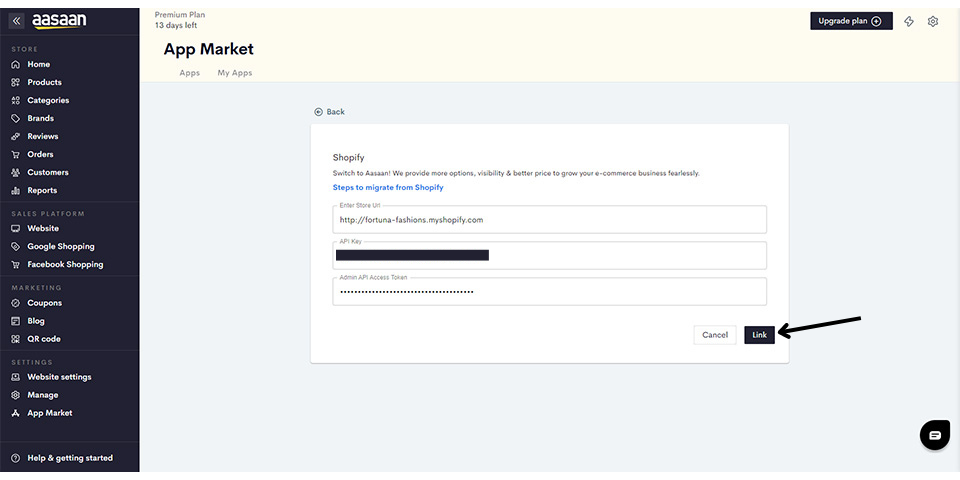Screen dimensions: 960x480
Task: Go to Home in sidebar
Action: 39,64
